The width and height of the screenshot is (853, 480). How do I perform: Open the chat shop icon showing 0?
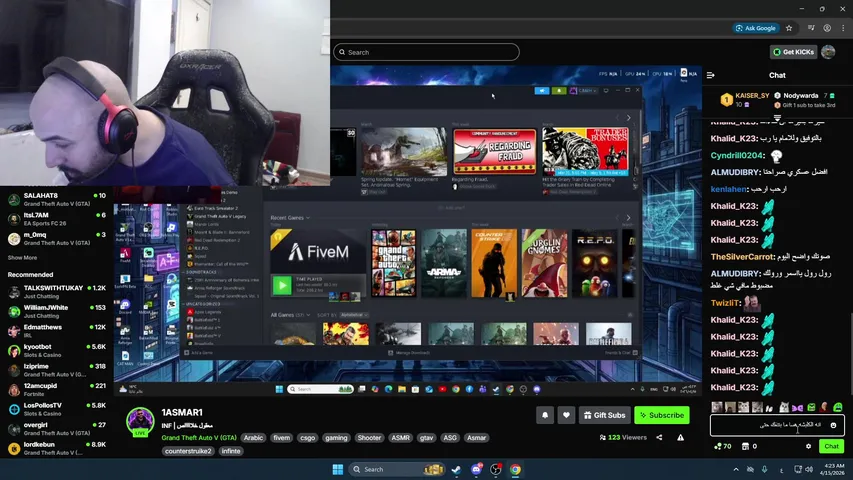(749, 446)
